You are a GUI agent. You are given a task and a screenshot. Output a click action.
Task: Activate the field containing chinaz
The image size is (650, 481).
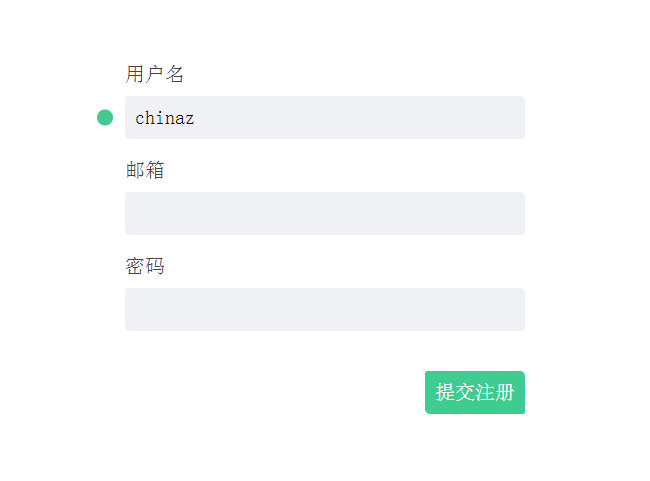[x=324, y=117]
